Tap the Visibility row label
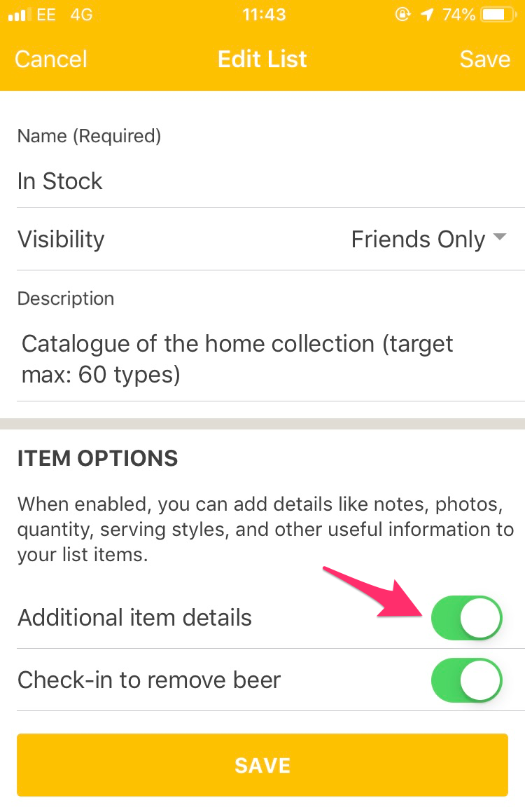 tap(61, 239)
